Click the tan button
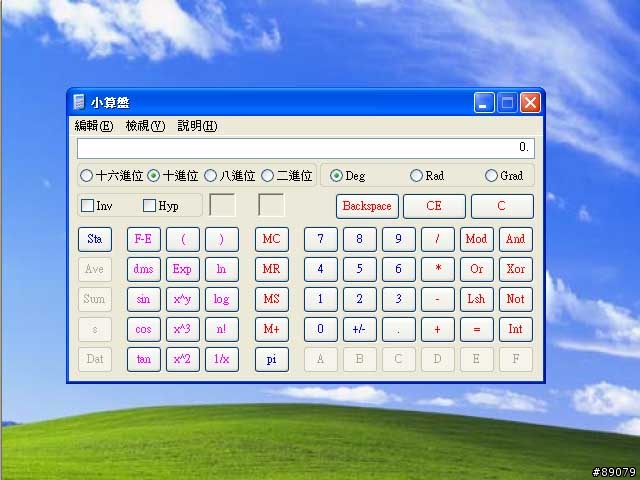This screenshot has height=480, width=640. click(x=144, y=360)
